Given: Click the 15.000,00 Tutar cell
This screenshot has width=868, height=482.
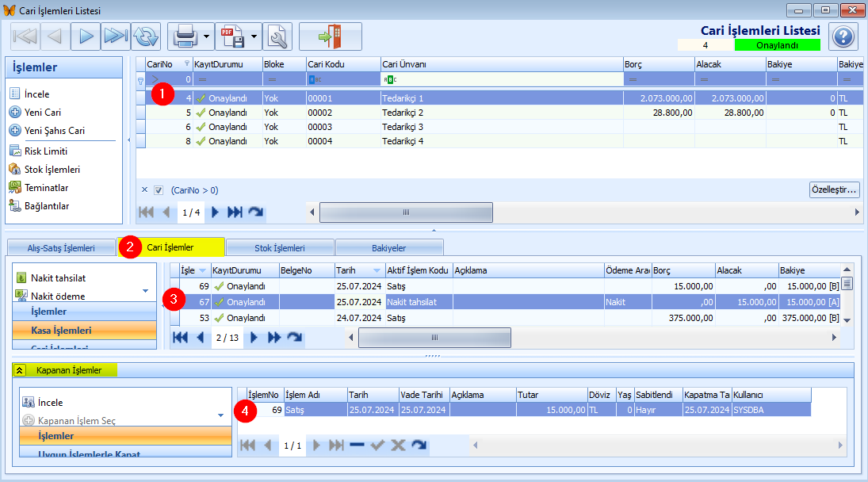Looking at the screenshot, I should 552,410.
